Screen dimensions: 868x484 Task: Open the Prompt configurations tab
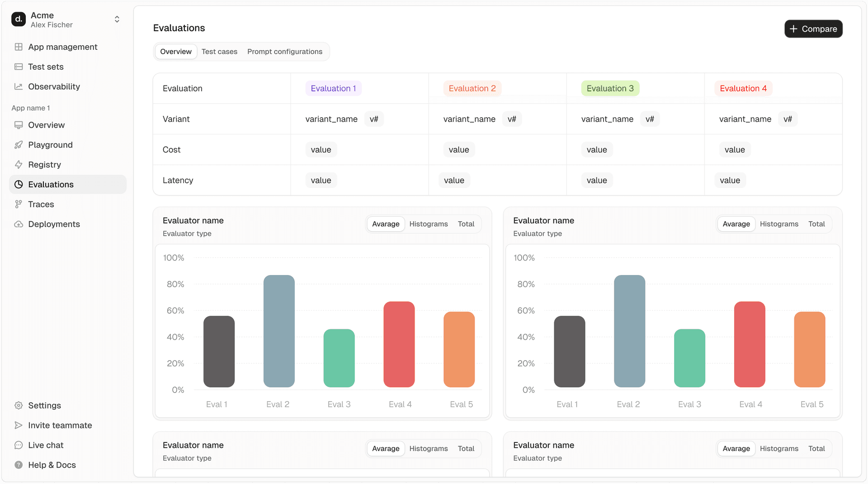284,52
